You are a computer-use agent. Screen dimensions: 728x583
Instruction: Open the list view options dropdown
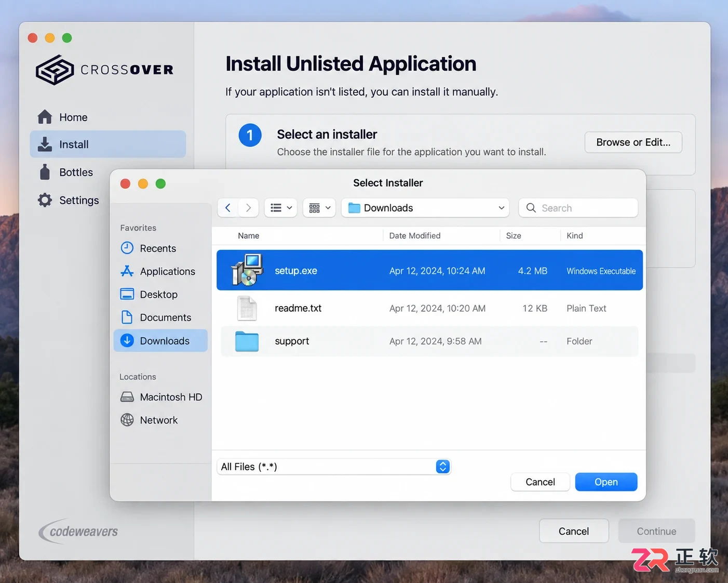point(281,208)
